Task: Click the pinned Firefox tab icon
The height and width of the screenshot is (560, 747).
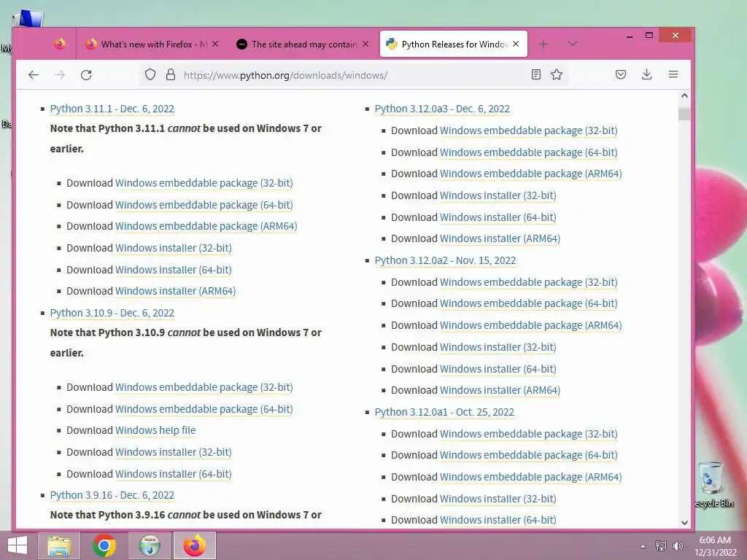Action: click(x=60, y=44)
